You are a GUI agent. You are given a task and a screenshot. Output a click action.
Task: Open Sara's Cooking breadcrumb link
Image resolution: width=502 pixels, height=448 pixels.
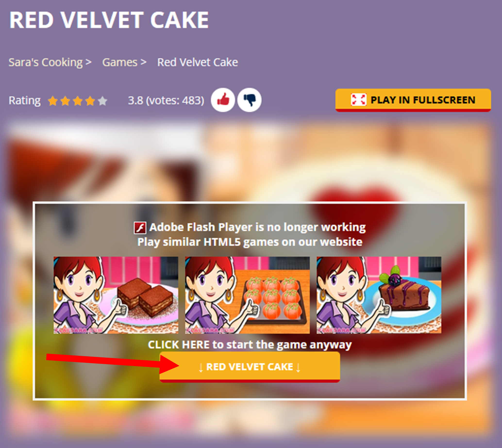(x=46, y=62)
